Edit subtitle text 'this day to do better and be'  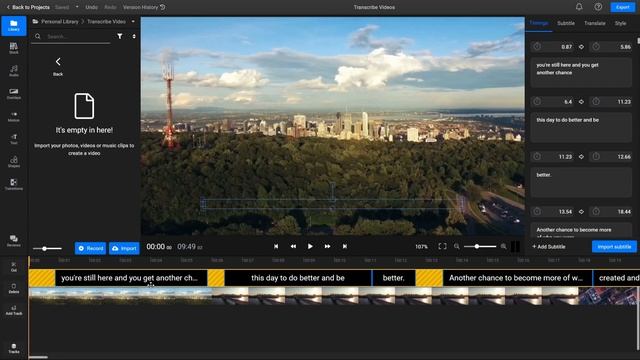[581, 127]
